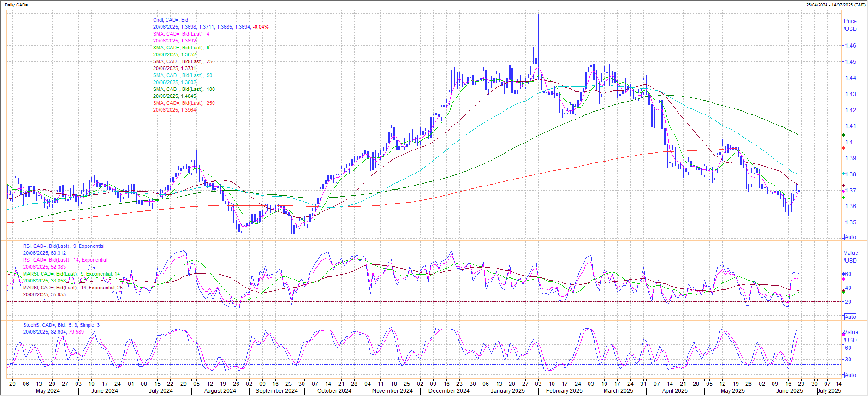The width and height of the screenshot is (868, 396).
Task: Click the 'May 2024' month label
Action: point(48,390)
